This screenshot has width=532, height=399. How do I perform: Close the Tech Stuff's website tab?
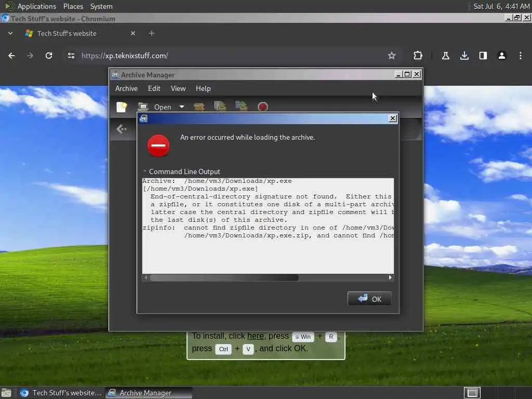click(x=132, y=33)
